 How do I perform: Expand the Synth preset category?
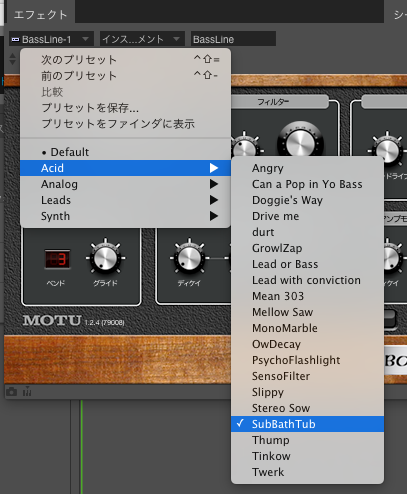pos(125,216)
